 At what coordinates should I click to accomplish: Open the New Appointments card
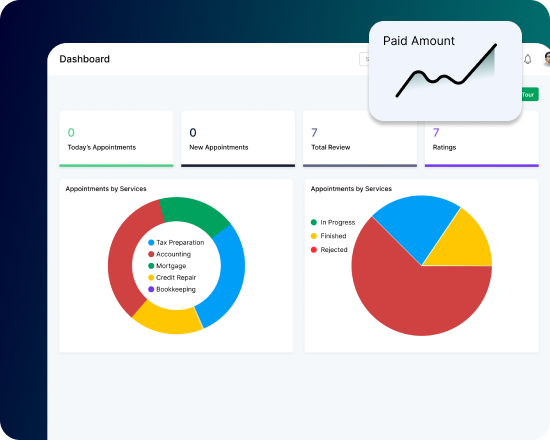tap(238, 139)
